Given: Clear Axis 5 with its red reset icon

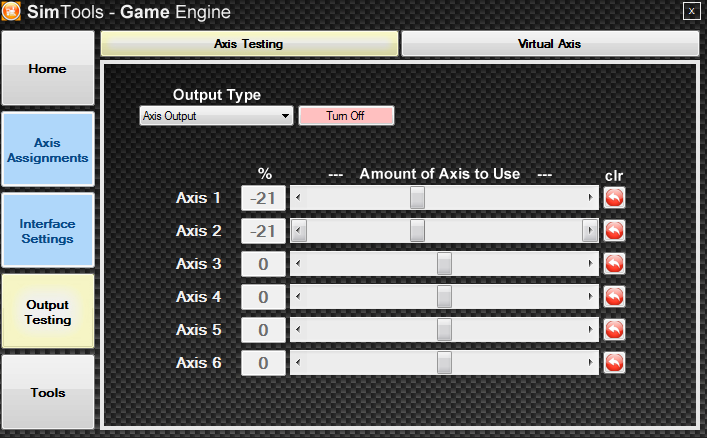Looking at the screenshot, I should (x=614, y=329).
